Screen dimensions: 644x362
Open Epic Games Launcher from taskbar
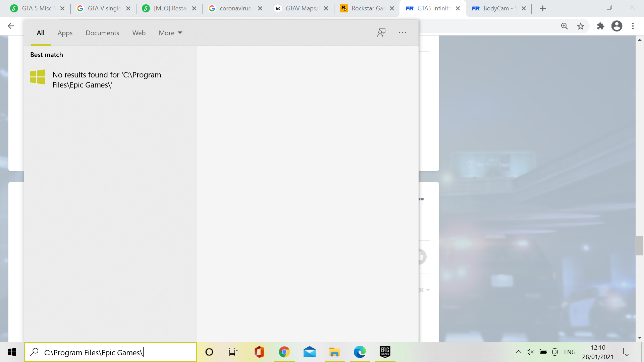pos(385,352)
